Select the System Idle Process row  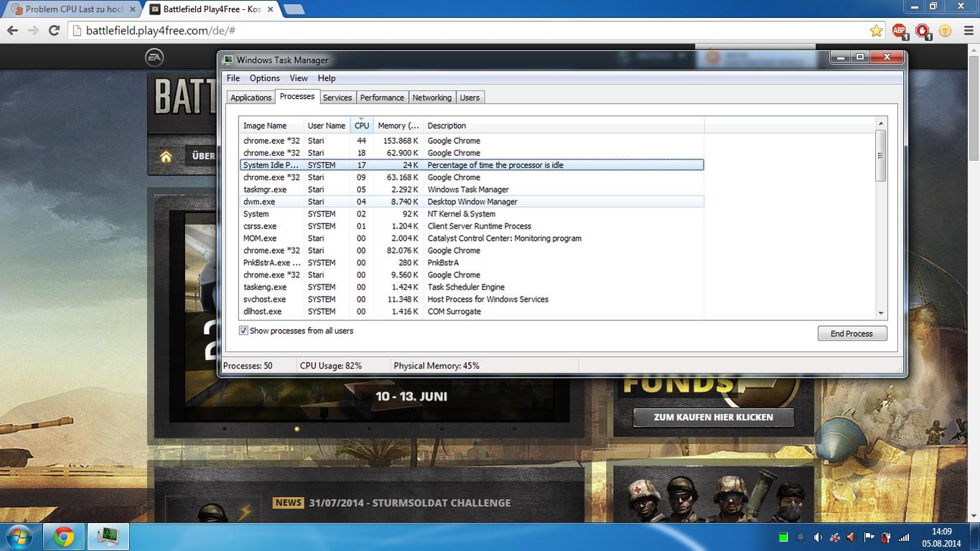click(x=472, y=165)
